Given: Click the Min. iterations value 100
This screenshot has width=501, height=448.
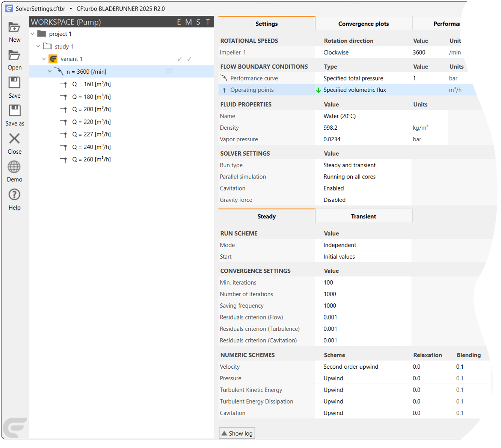Looking at the screenshot, I should (328, 283).
